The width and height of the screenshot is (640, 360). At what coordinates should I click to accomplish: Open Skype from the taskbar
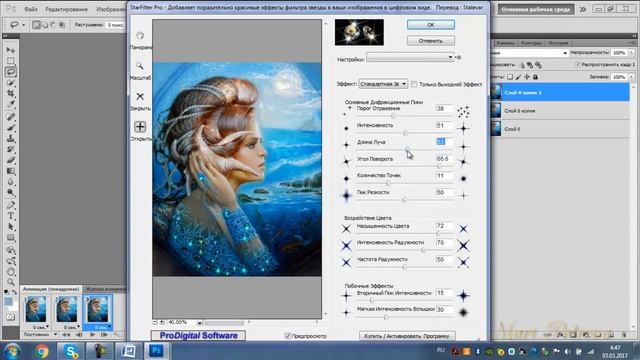71,351
